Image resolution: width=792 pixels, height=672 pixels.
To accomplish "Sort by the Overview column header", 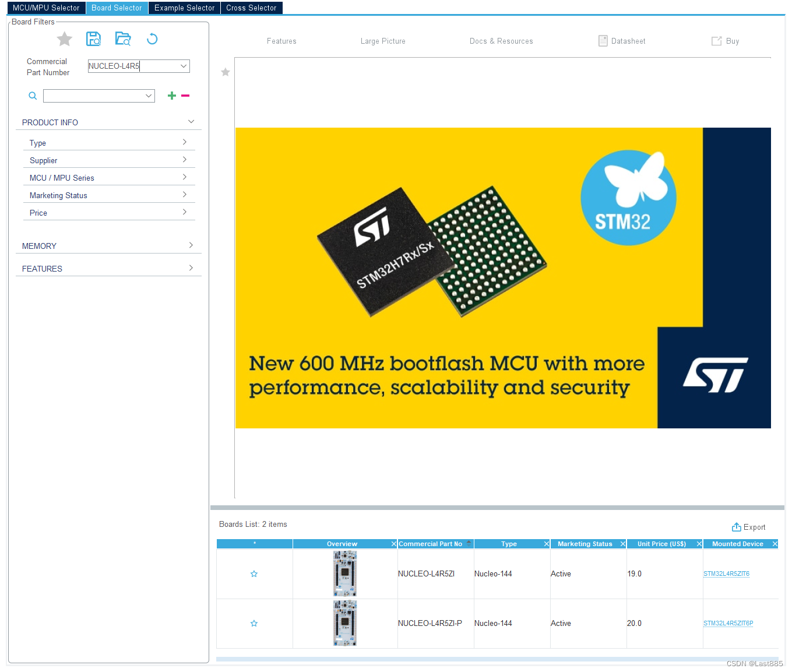I will coord(342,544).
